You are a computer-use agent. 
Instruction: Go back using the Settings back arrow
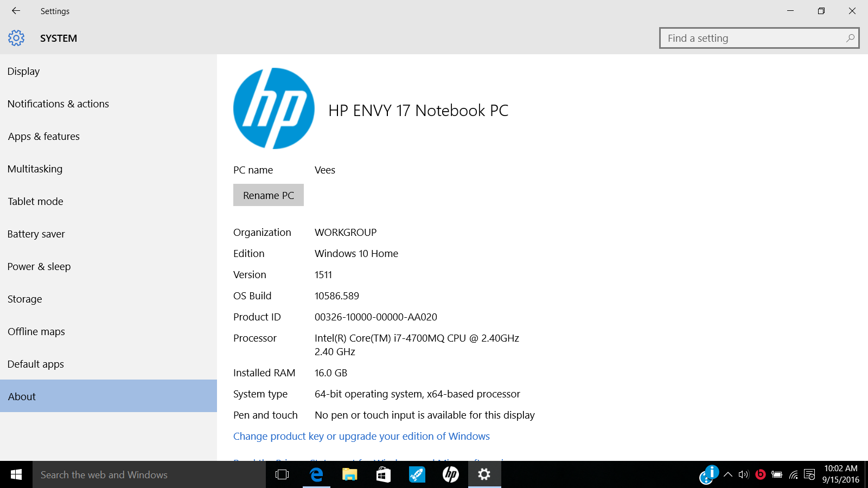pos(16,11)
